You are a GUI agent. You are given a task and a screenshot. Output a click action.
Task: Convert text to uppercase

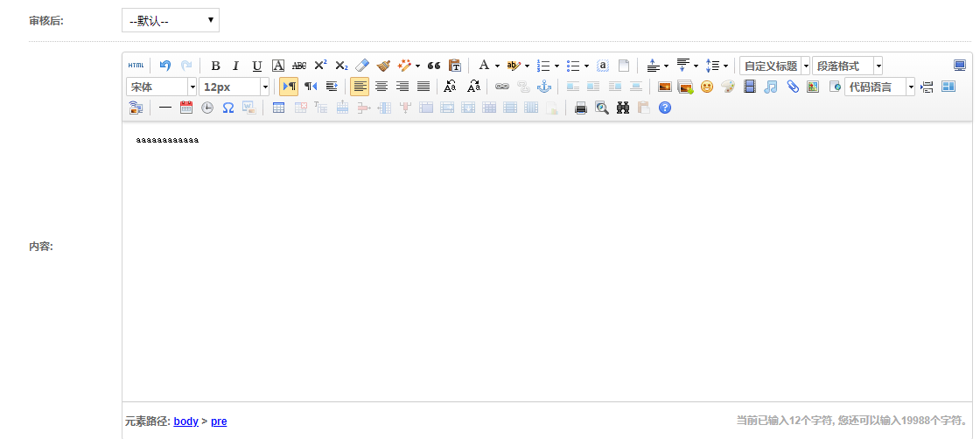[x=450, y=87]
